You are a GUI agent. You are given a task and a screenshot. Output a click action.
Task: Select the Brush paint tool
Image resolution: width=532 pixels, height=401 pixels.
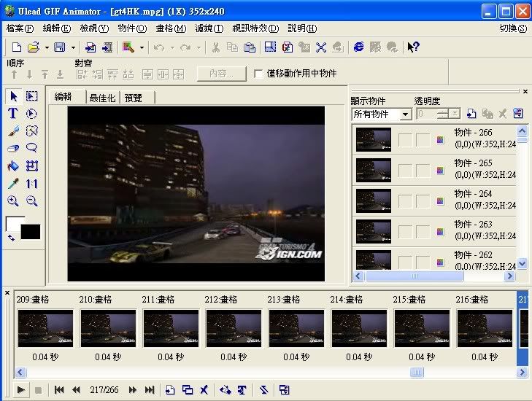(12, 131)
